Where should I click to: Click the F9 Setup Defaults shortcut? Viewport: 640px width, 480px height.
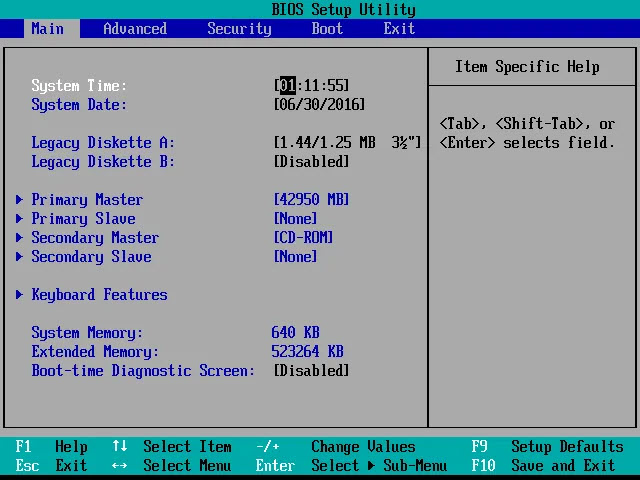pos(547,447)
